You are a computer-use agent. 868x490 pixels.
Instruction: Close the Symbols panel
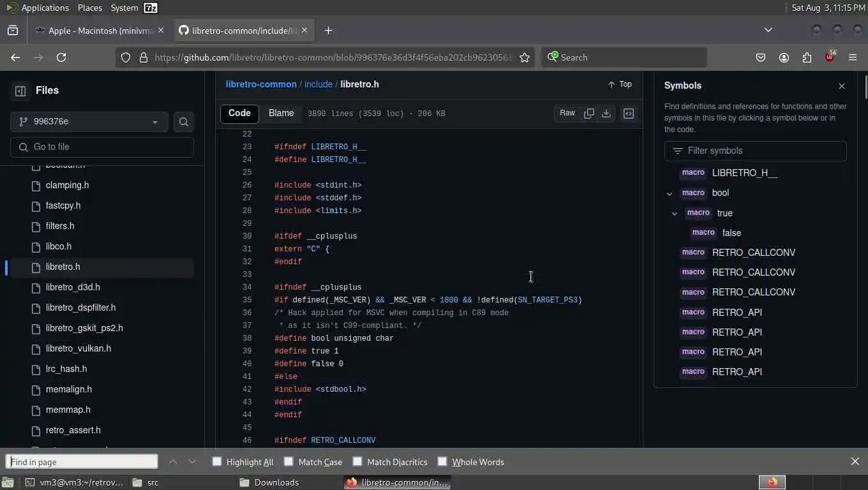pos(842,86)
